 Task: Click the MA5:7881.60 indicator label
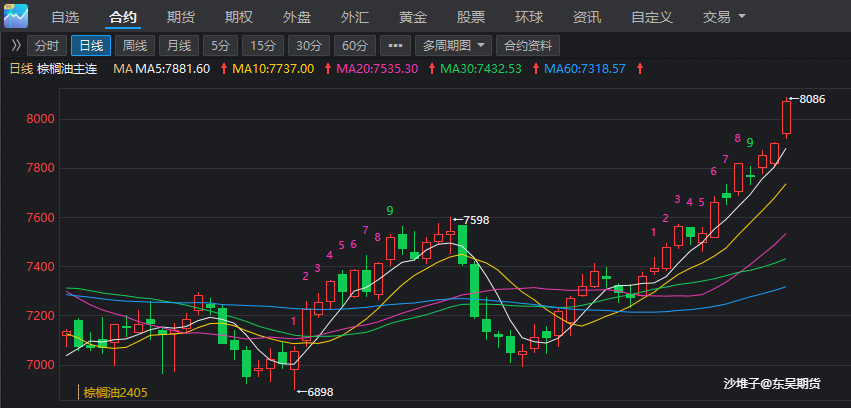172,69
